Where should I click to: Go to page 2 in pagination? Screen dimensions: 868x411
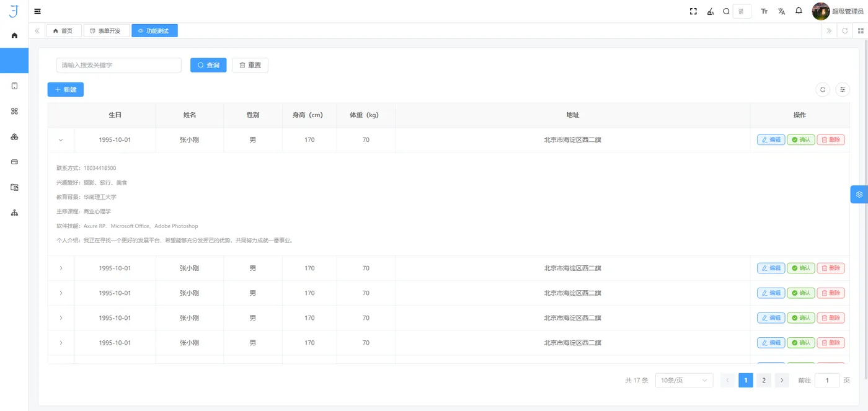point(763,380)
